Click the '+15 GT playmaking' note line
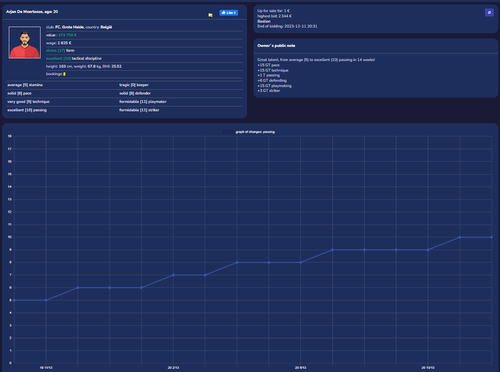Viewport: 500px width, 372px height. [x=274, y=86]
